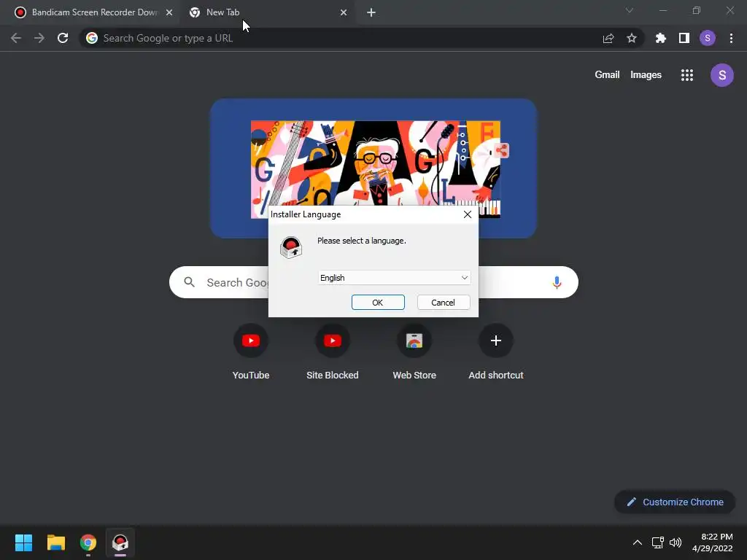This screenshot has width=747, height=560.
Task: Start voice search with microphone
Action: 557,282
